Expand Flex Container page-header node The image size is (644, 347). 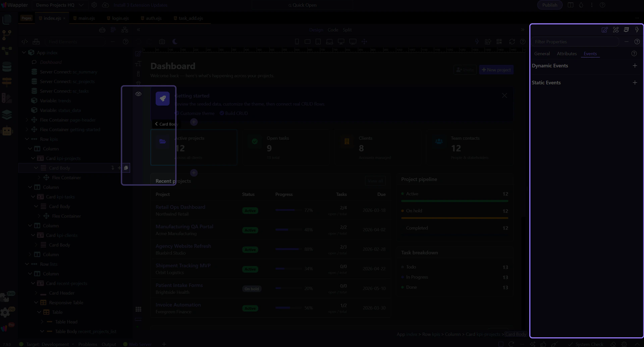click(x=27, y=120)
